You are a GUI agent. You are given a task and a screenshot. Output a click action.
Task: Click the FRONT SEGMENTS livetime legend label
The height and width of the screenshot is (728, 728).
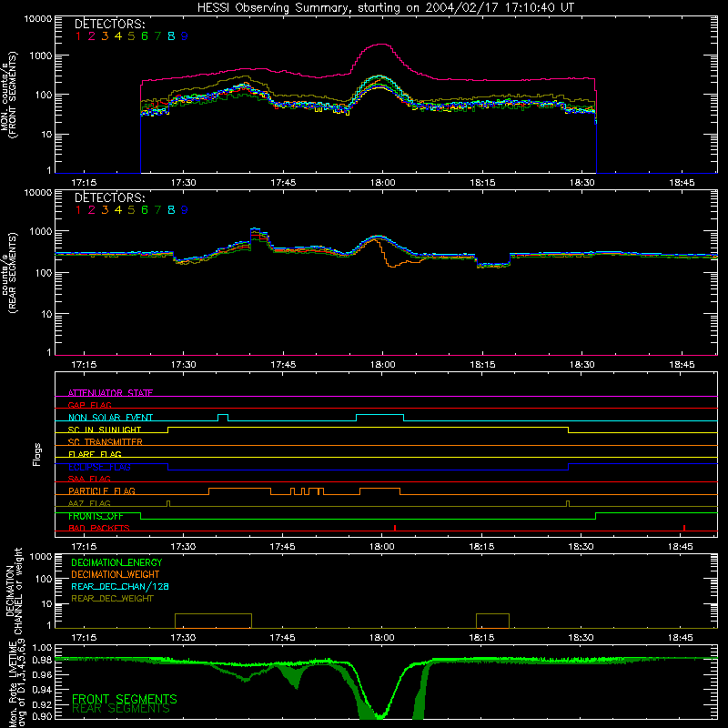[x=125, y=699]
